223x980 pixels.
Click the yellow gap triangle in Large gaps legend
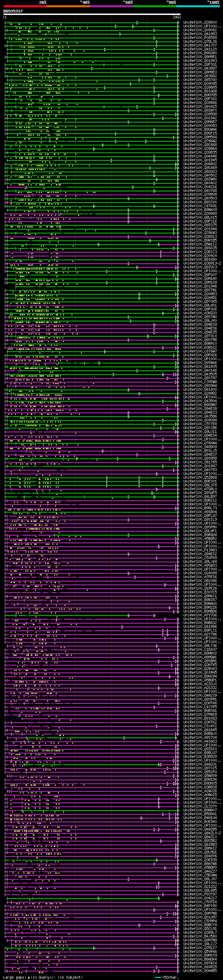click(x=29, y=977)
